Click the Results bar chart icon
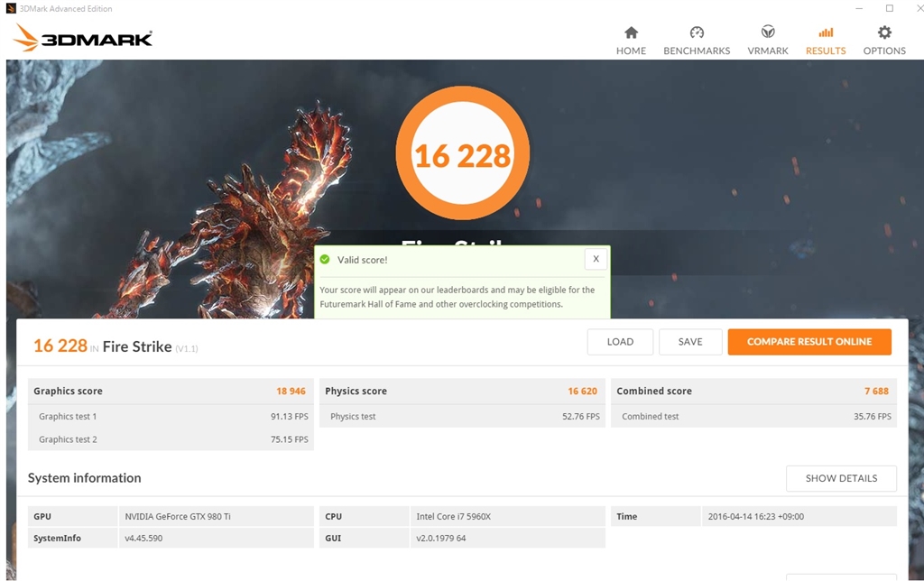Screen dimensions: 924x581 coord(826,32)
